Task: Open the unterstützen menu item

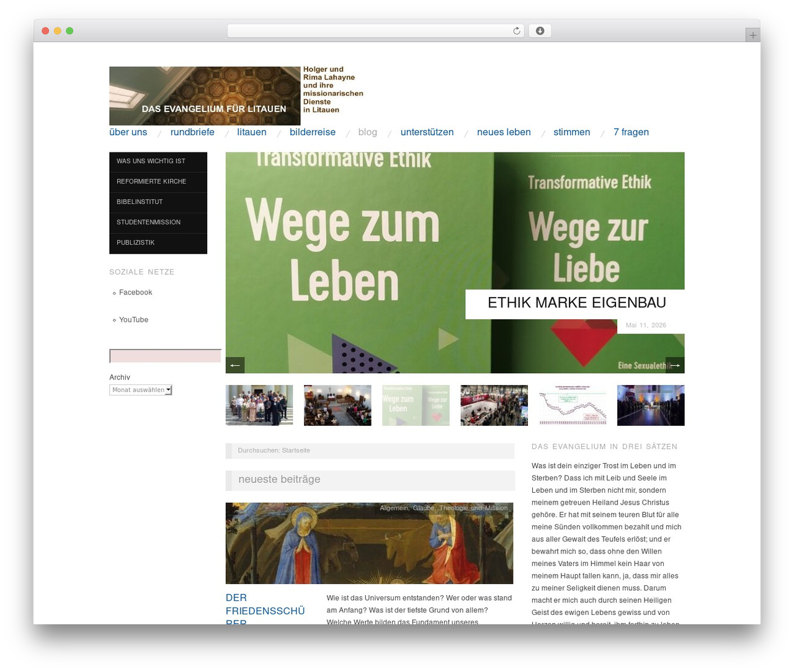Action: point(427,132)
